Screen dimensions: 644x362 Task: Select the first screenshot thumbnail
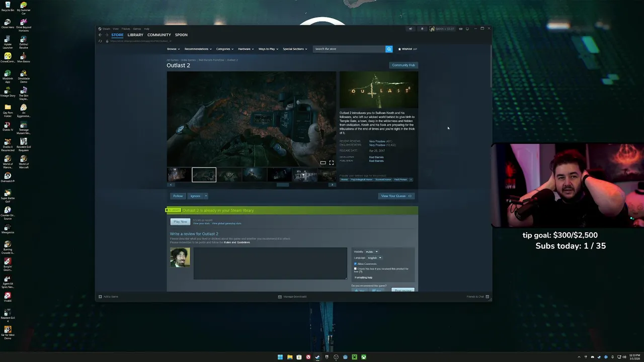coord(179,174)
